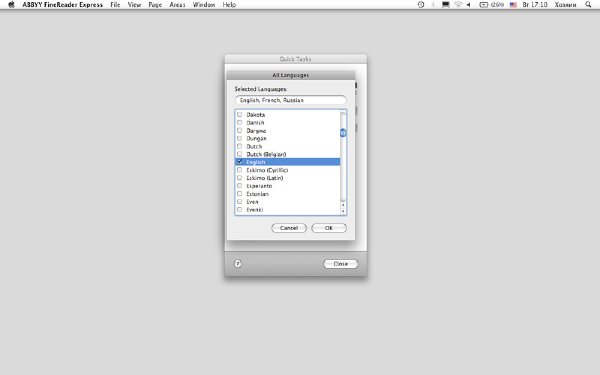Viewport: 600px width, 375px height.
Task: Click the language list scrollbar thumb
Action: click(343, 133)
